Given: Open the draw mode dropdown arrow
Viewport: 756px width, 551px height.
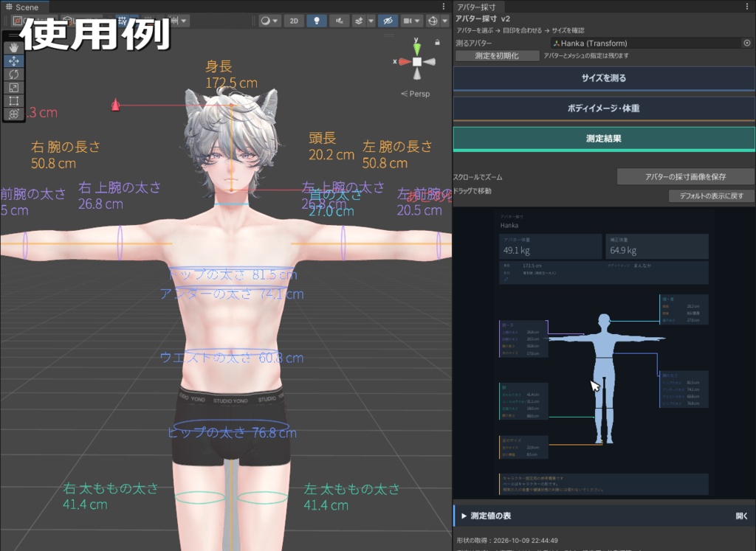Looking at the screenshot, I should click(x=275, y=21).
